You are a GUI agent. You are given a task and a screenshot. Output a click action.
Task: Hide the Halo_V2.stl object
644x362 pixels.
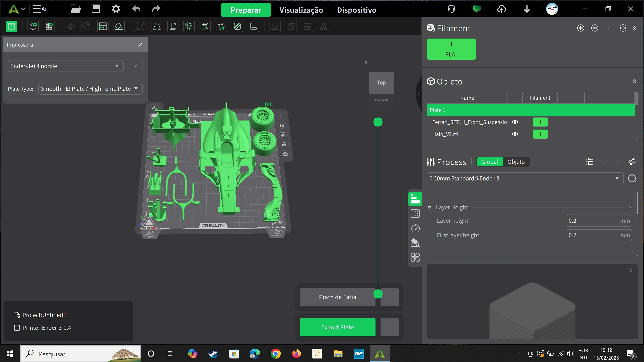pos(515,134)
